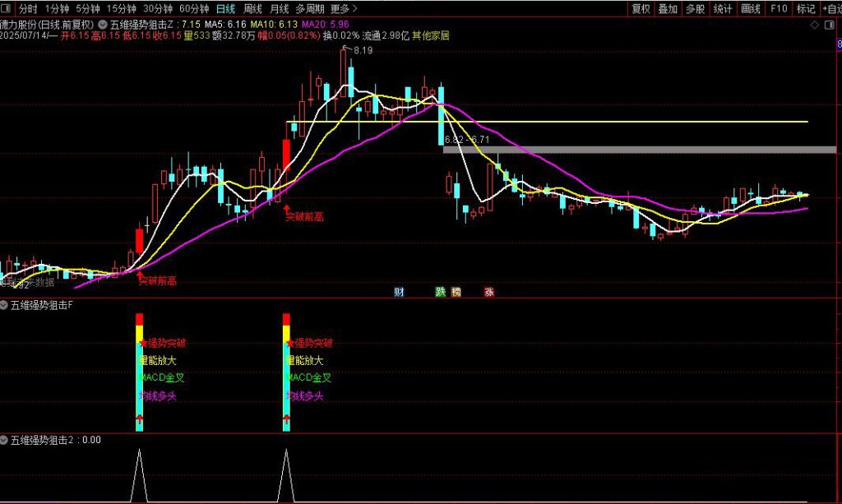Viewport: 842px width, 504px height.
Task: Expand the 五维强势狙击F indicator menu
Action: point(5,306)
